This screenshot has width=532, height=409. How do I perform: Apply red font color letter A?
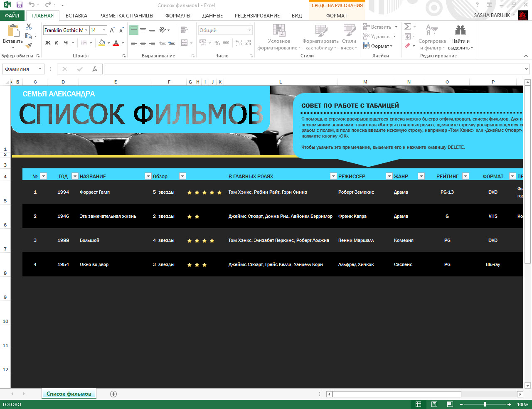[x=116, y=43]
